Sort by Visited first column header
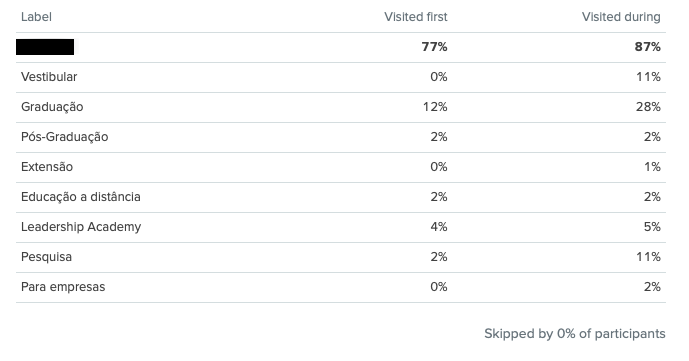The height and width of the screenshot is (361, 689). (416, 17)
